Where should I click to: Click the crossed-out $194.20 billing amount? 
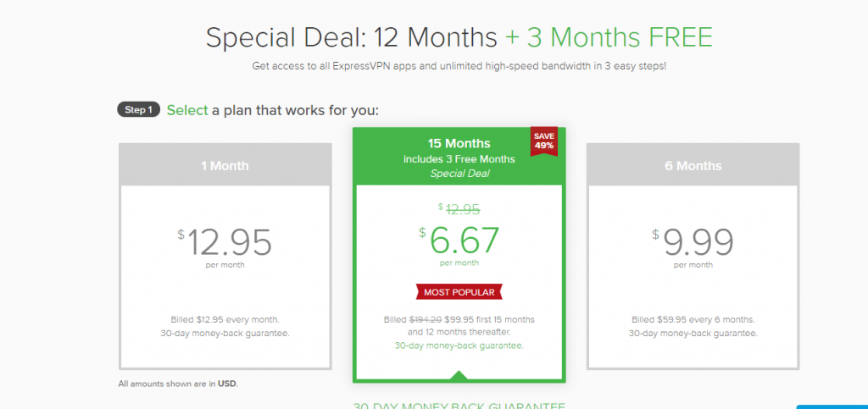426,320
